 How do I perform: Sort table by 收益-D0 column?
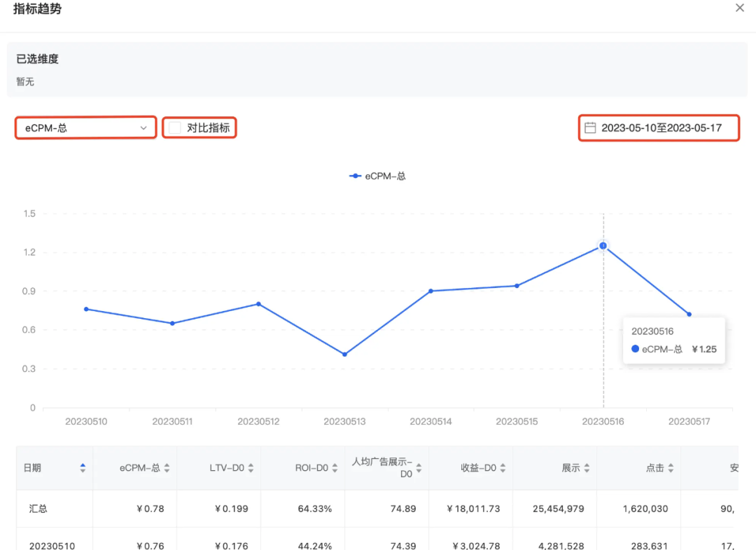pos(503,467)
